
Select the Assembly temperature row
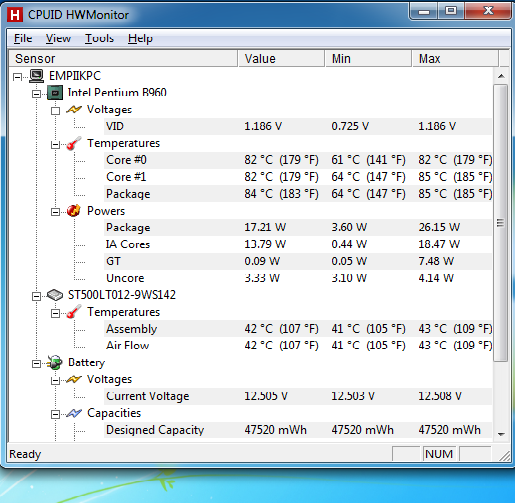(298, 329)
